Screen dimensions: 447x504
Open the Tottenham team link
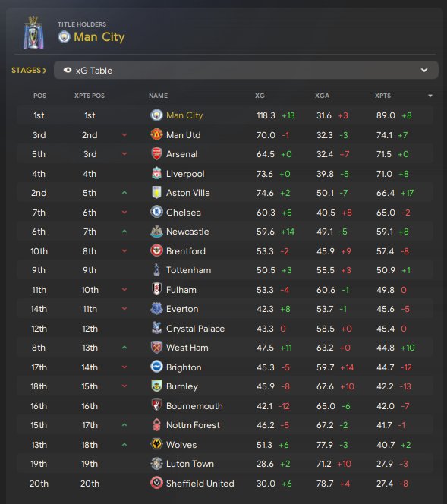pyautogui.click(x=189, y=270)
